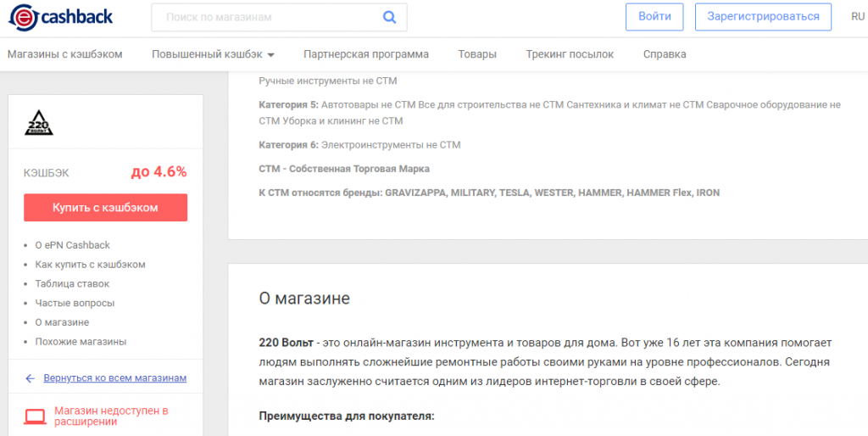Jump to Похожие магазины section

point(81,342)
